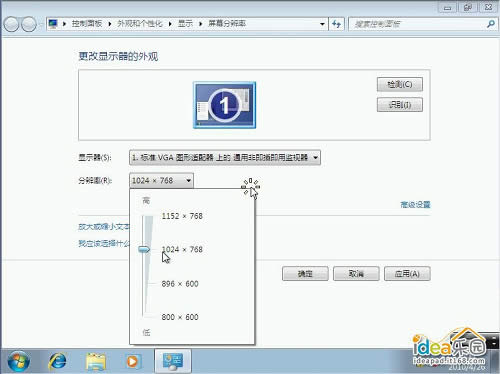Click the Windows Start orb
The width and height of the screenshot is (500, 374).
tap(19, 361)
